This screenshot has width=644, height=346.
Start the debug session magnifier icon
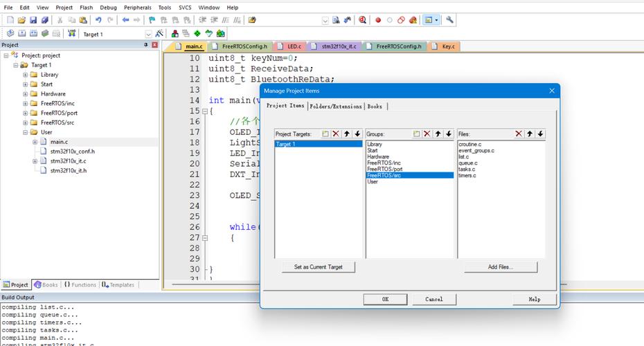coord(362,19)
